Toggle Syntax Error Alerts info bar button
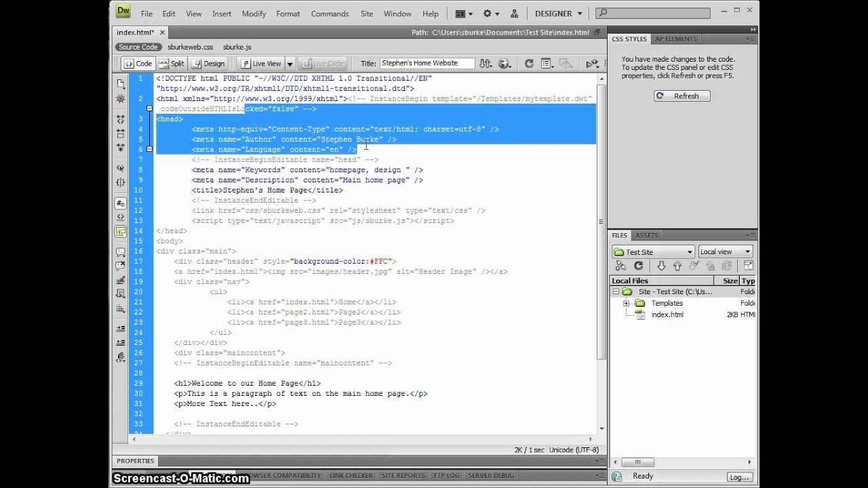 (121, 231)
